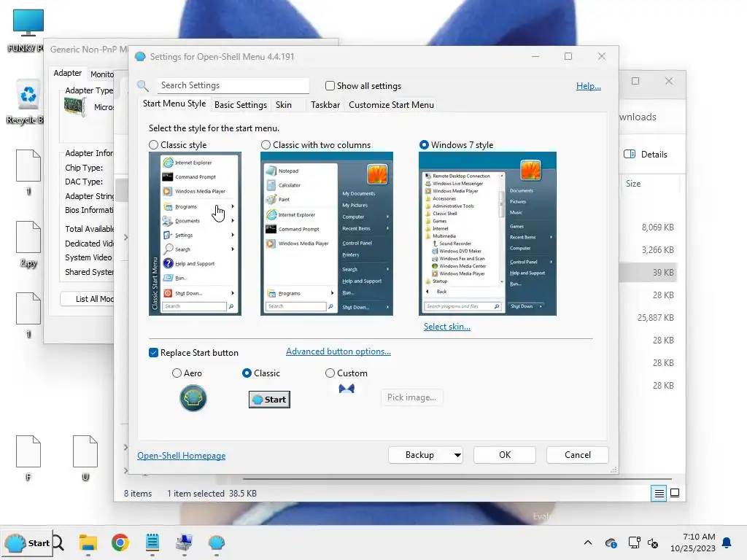Click the Windows 7 style preview thumbnail

point(487,233)
